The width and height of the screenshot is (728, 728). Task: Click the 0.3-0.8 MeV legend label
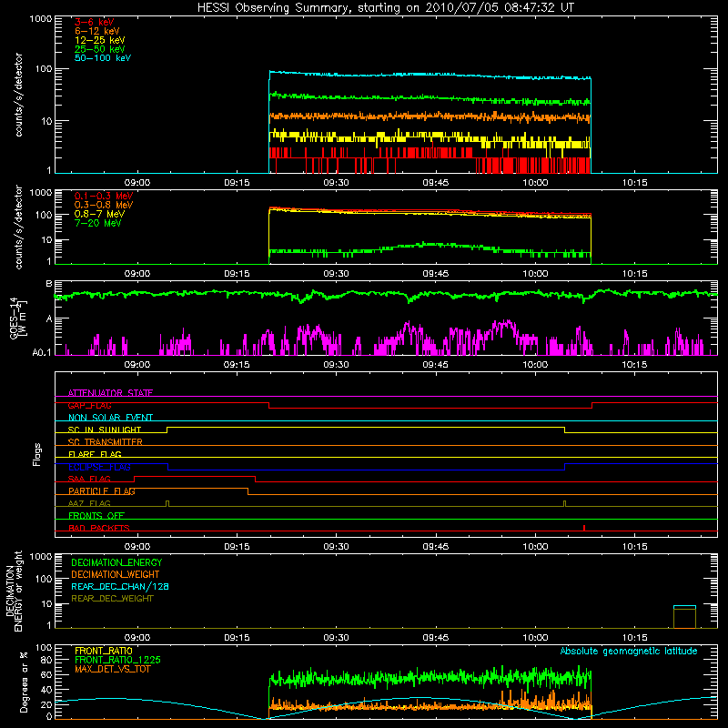(x=104, y=205)
